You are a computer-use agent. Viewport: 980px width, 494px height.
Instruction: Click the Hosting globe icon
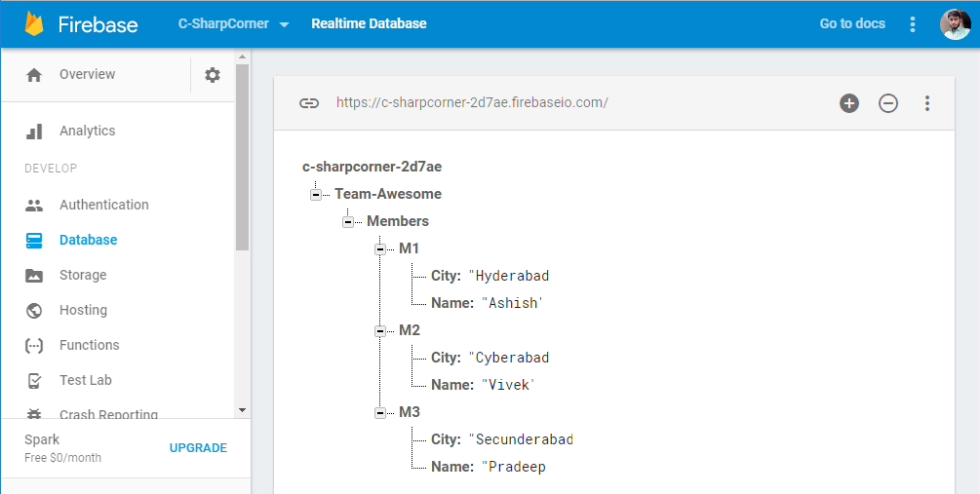click(34, 311)
